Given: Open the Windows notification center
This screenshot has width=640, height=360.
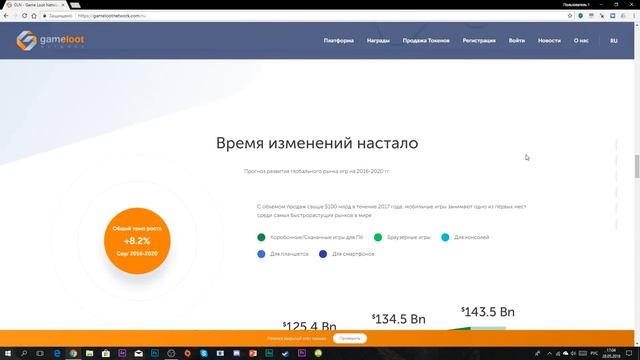Looking at the screenshot, I should [629, 353].
